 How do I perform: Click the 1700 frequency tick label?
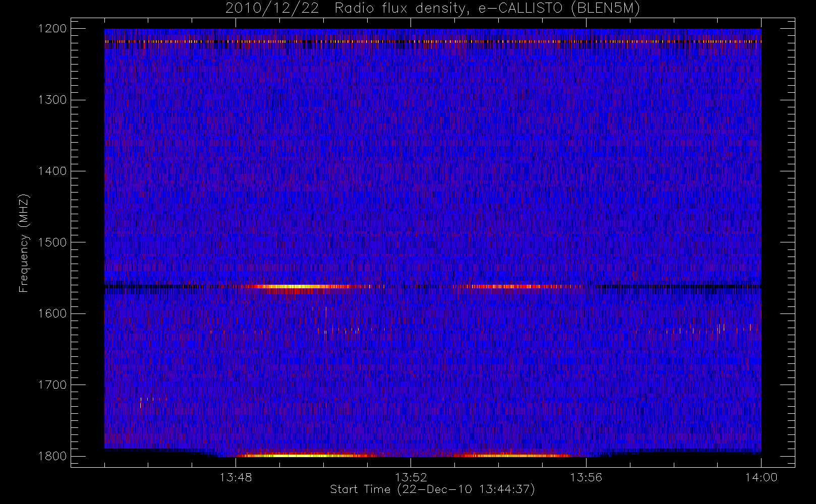coord(52,385)
